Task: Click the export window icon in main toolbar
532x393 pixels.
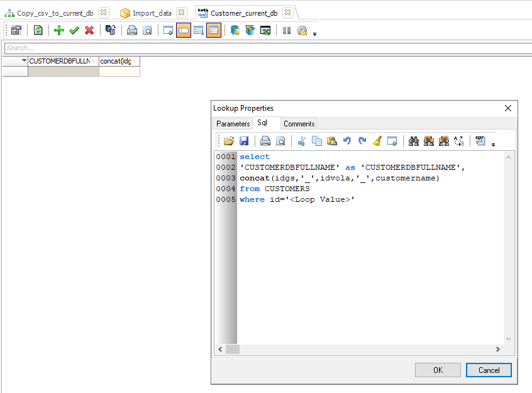Action: pyautogui.click(x=169, y=31)
